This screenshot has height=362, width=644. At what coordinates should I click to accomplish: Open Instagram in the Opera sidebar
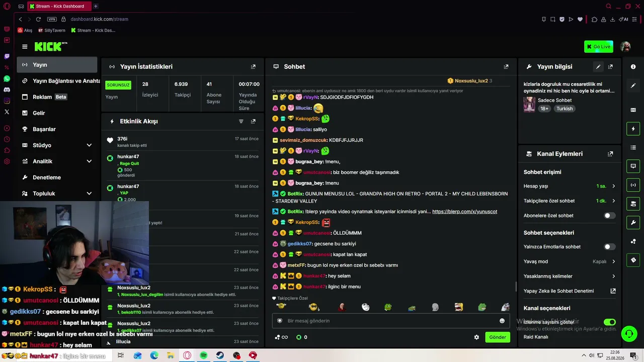coord(7,101)
